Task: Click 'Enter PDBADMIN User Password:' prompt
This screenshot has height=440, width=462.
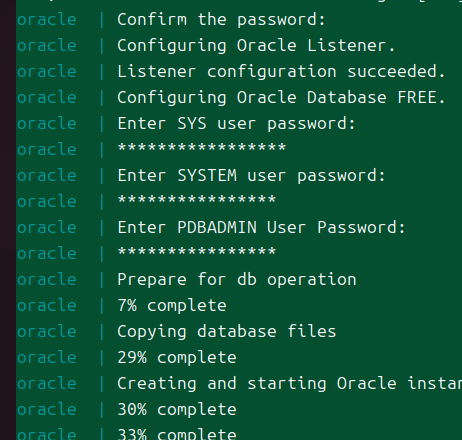Action: (x=261, y=228)
